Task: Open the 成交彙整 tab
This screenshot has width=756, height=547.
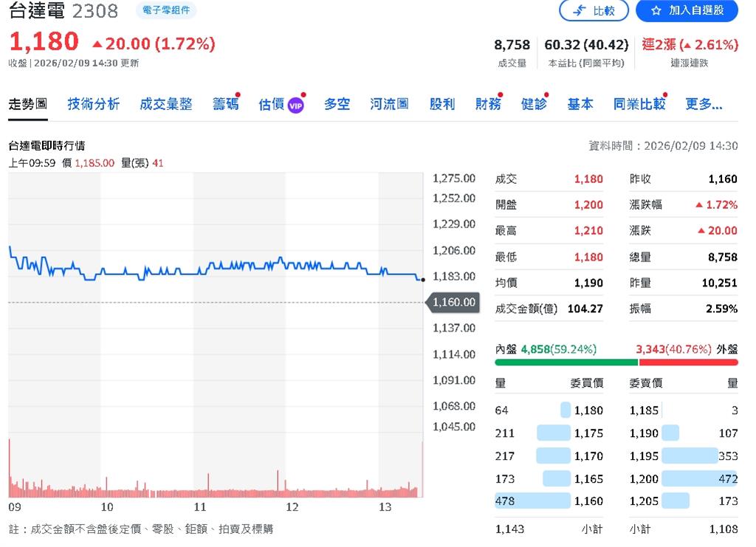Action: tap(166, 104)
